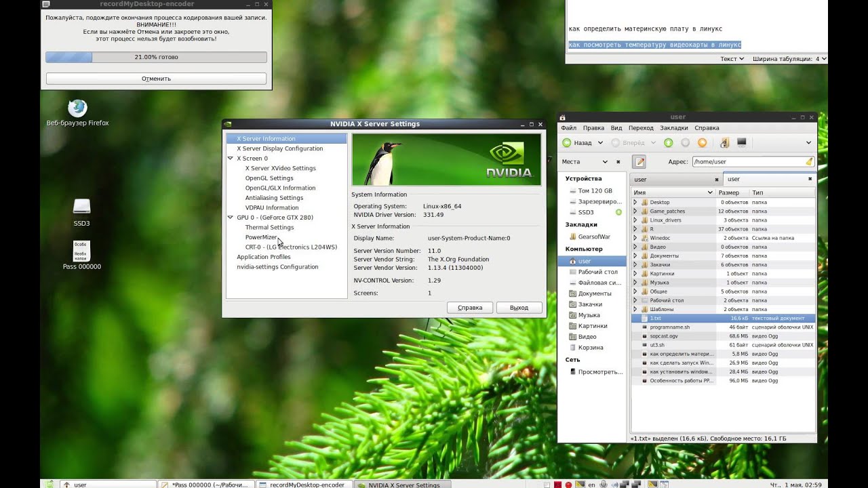The height and width of the screenshot is (488, 868).
Task: Select Antialiasing Settings tree item
Action: [x=274, y=198]
